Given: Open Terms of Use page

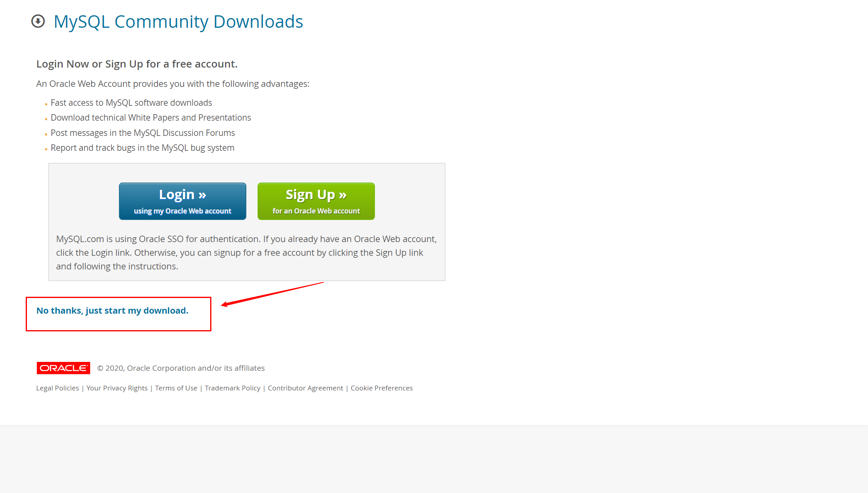Looking at the screenshot, I should tap(176, 388).
